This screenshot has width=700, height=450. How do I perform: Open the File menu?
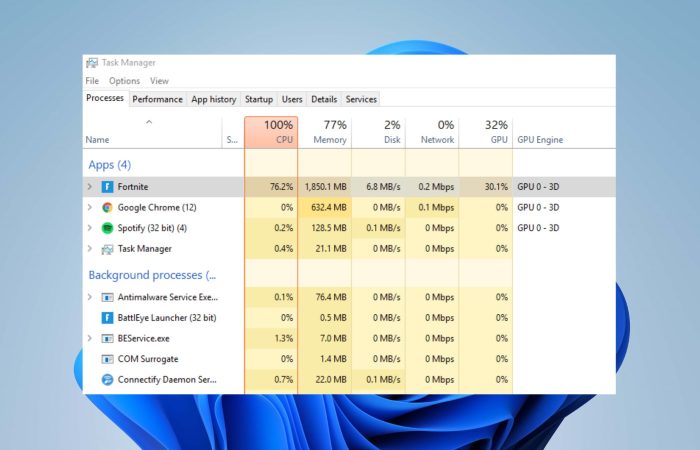pyautogui.click(x=92, y=81)
